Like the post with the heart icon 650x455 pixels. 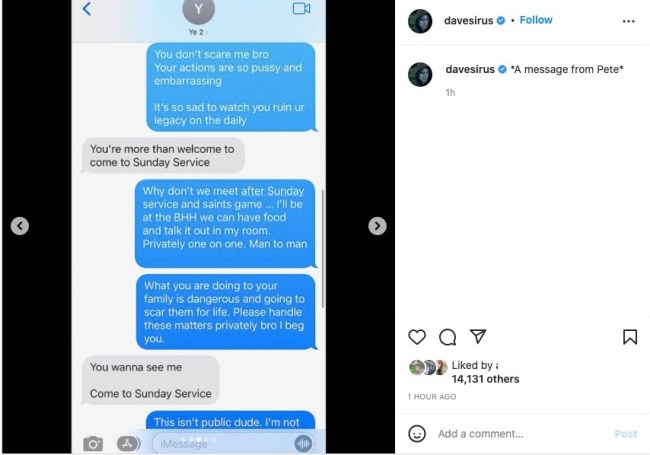click(x=417, y=336)
